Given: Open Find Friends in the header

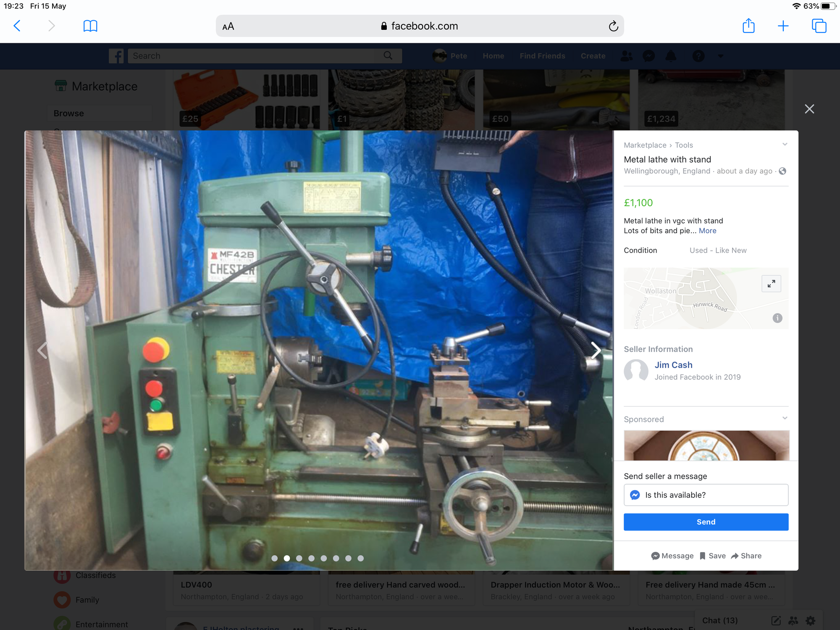Looking at the screenshot, I should click(x=542, y=56).
